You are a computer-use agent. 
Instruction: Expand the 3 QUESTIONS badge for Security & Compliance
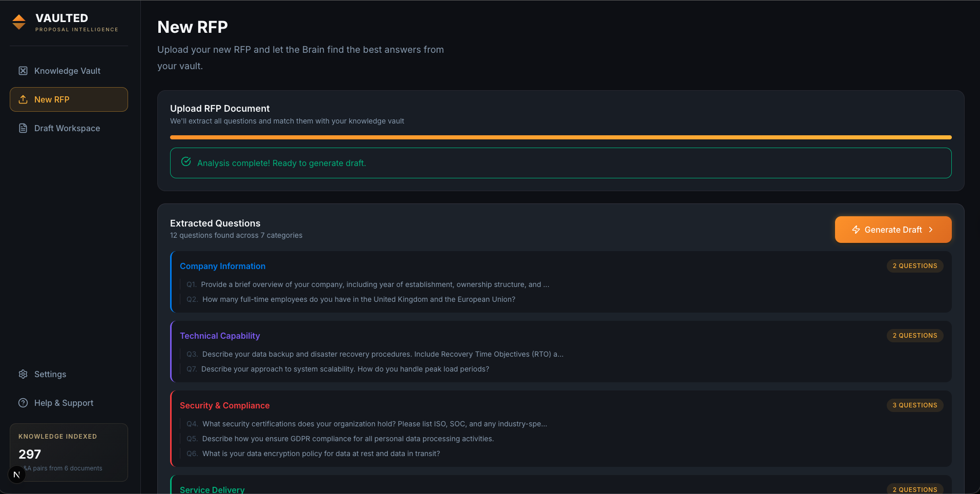915,405
